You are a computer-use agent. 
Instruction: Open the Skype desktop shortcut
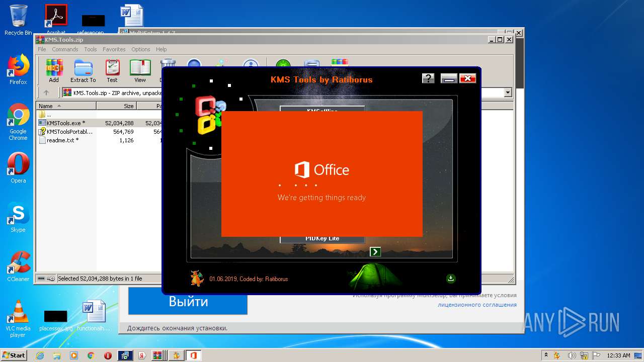tap(18, 218)
